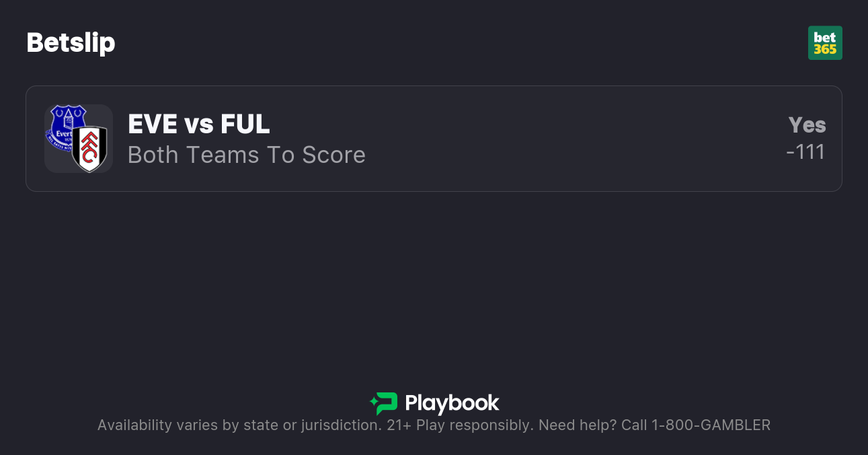Image resolution: width=868 pixels, height=455 pixels.
Task: Click the Everton club crest
Action: [x=65, y=125]
